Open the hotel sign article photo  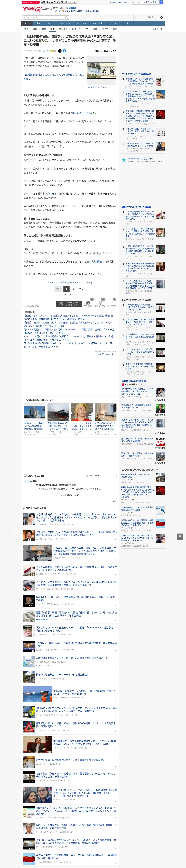[101, 71]
